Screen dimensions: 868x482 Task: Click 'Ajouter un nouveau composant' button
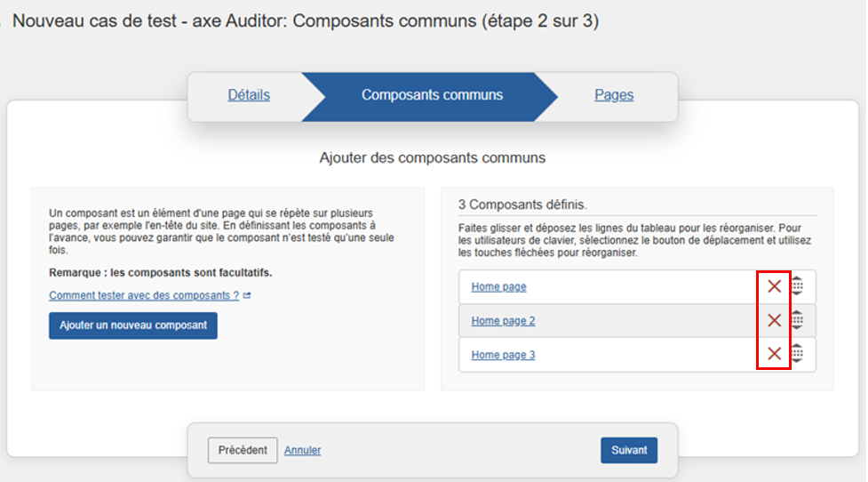tap(133, 325)
